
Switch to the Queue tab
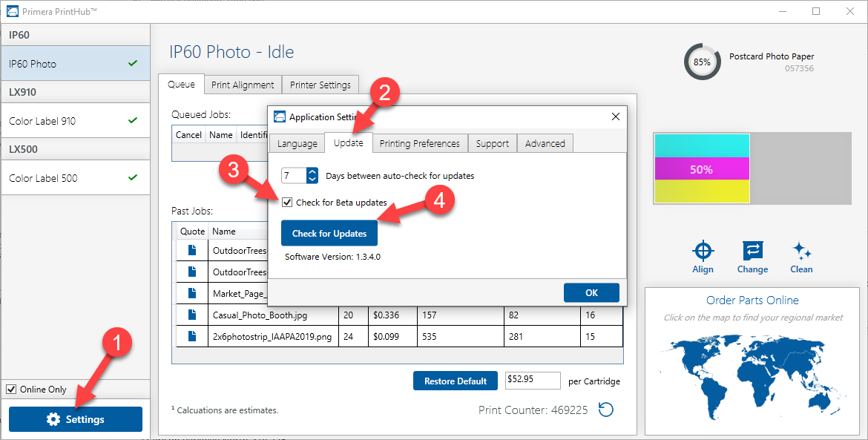181,84
